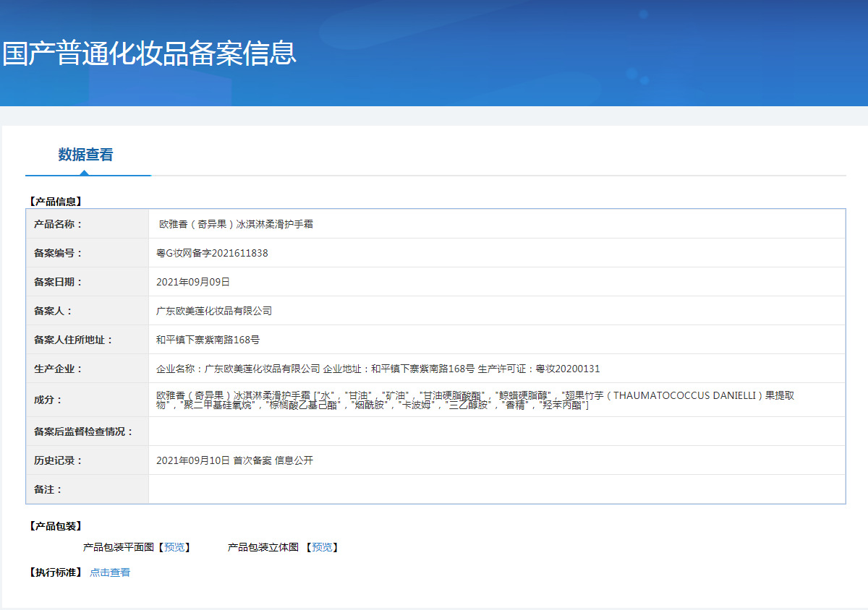The height and width of the screenshot is (610, 868).
Task: Select address 和平镇下寨紫南路168号 in 备案人住所地址 row
Action: click(208, 340)
